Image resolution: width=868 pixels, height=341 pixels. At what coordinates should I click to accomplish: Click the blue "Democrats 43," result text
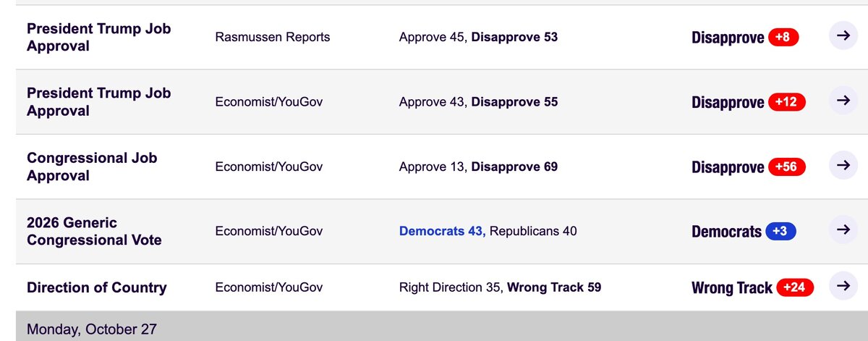click(443, 232)
